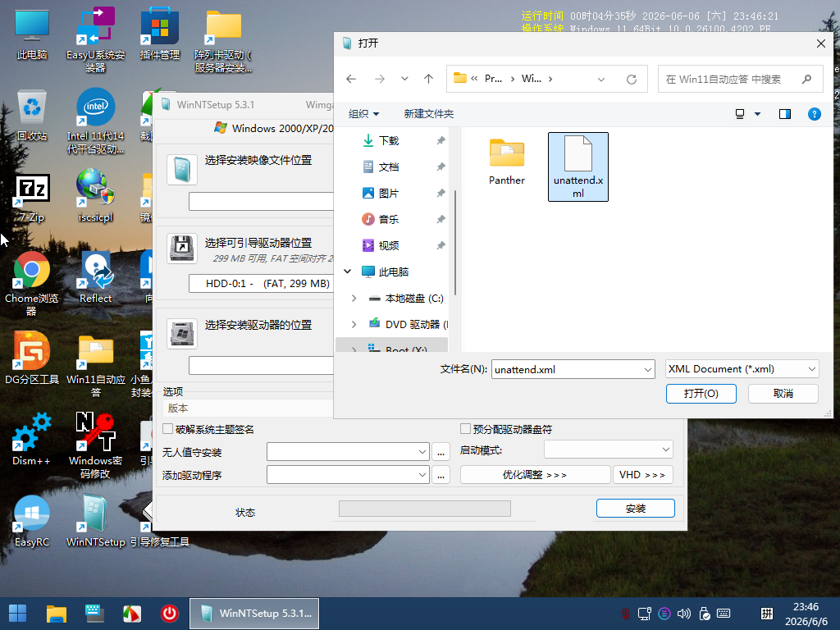The height and width of the screenshot is (630, 840).
Task: Toggle the preview pane in dialog
Action: coord(785,113)
